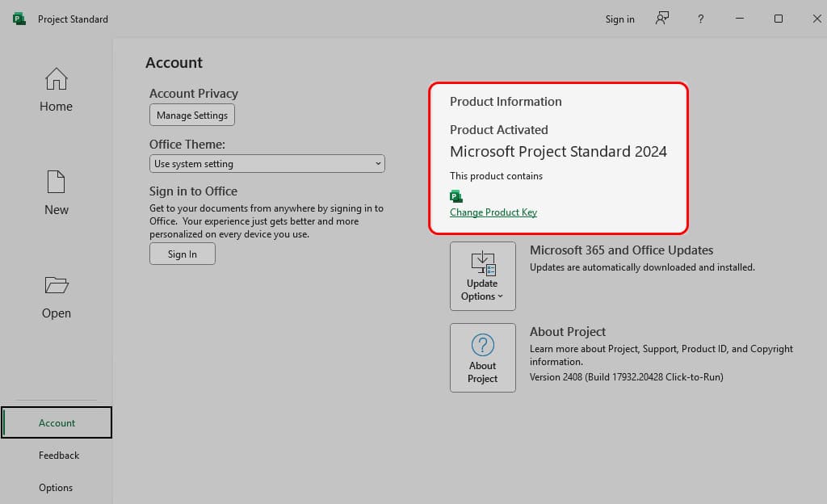Click the About Project heading text
Viewport: 827px width, 504px height.
pos(568,332)
